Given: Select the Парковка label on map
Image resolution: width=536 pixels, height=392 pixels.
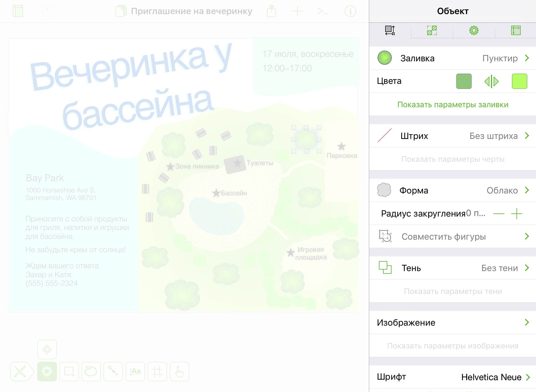Looking at the screenshot, I should [x=342, y=156].
